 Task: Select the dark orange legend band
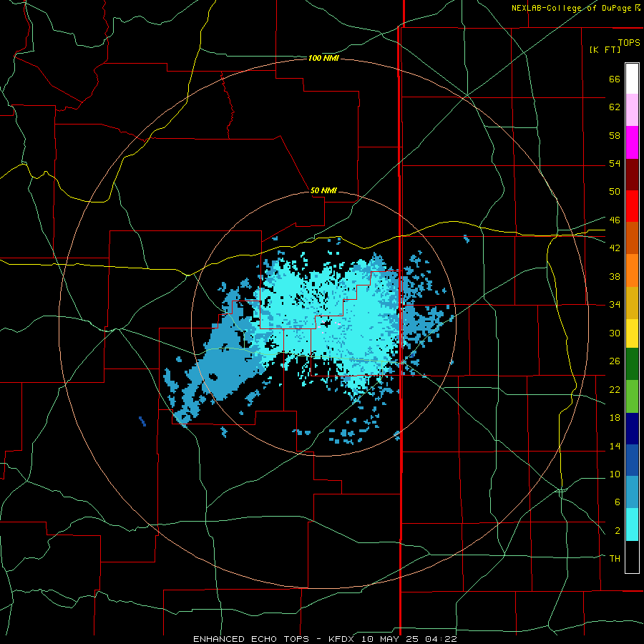632,238
